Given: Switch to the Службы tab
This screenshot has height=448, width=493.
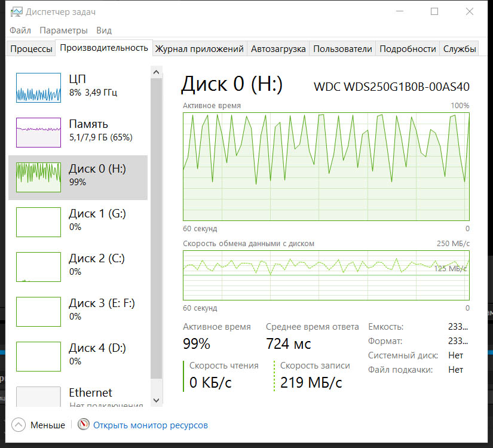Looking at the screenshot, I should [x=460, y=49].
